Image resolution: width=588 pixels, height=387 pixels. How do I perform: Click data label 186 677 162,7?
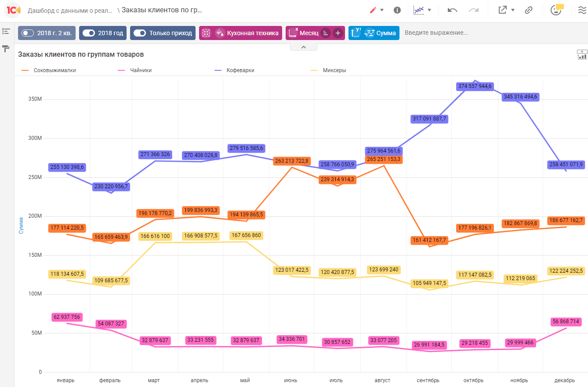(566, 220)
